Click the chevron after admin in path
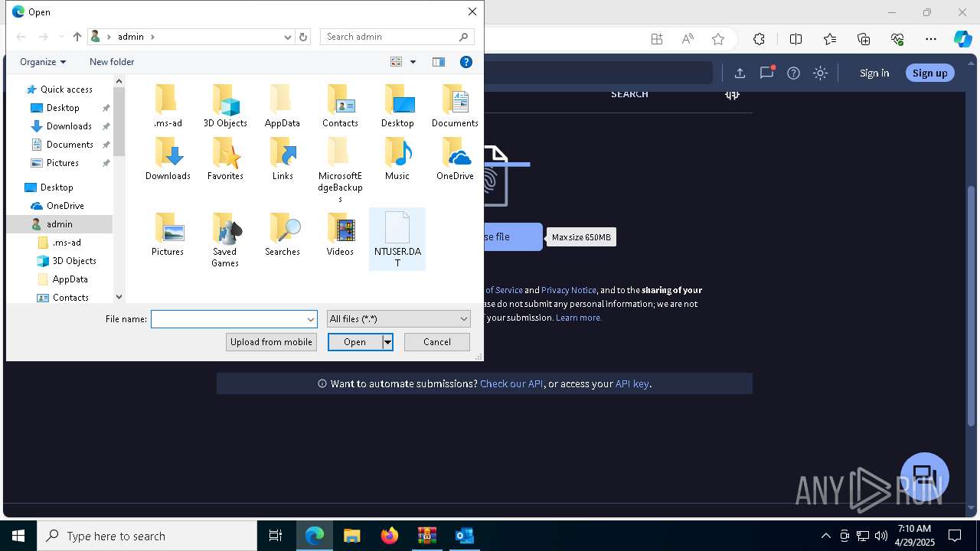 (152, 37)
